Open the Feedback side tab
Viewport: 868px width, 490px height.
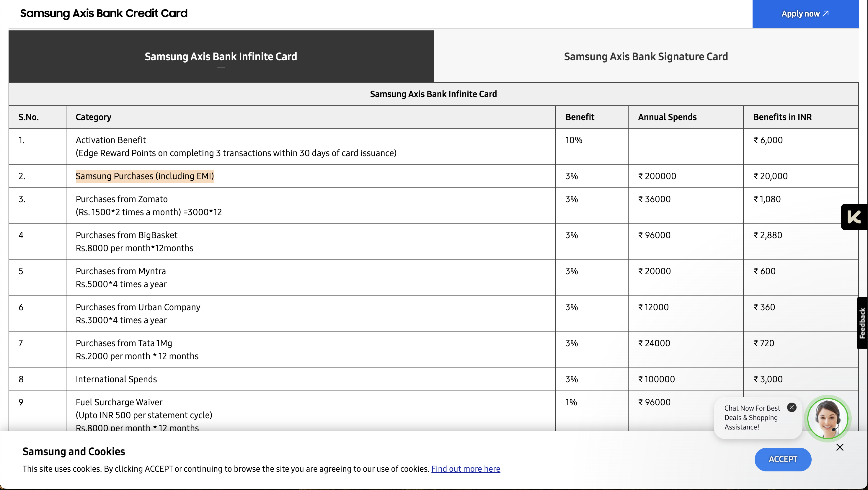click(862, 323)
